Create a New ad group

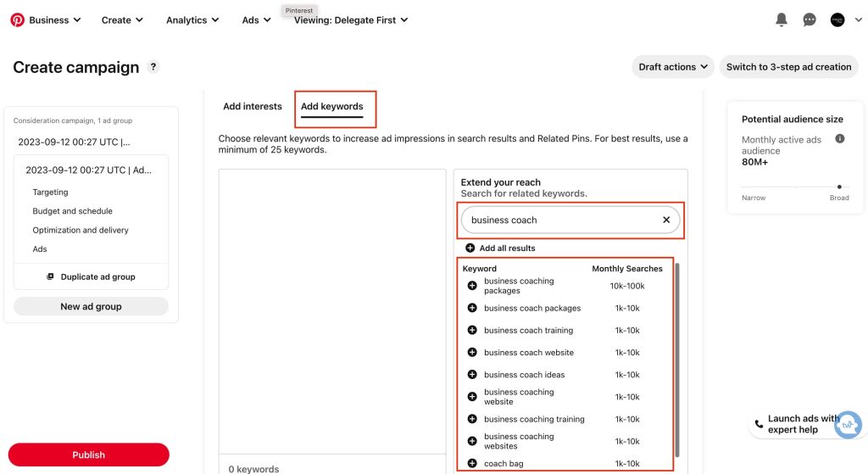(91, 306)
